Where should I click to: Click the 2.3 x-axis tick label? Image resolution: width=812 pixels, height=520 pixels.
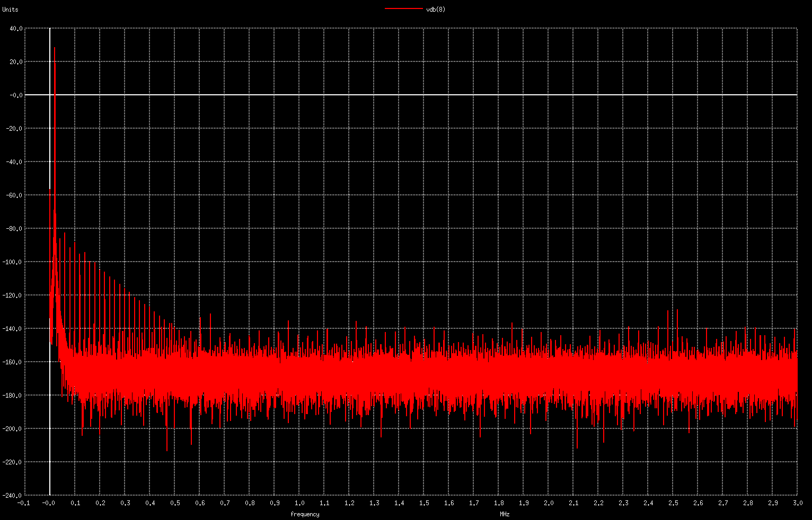623,503
